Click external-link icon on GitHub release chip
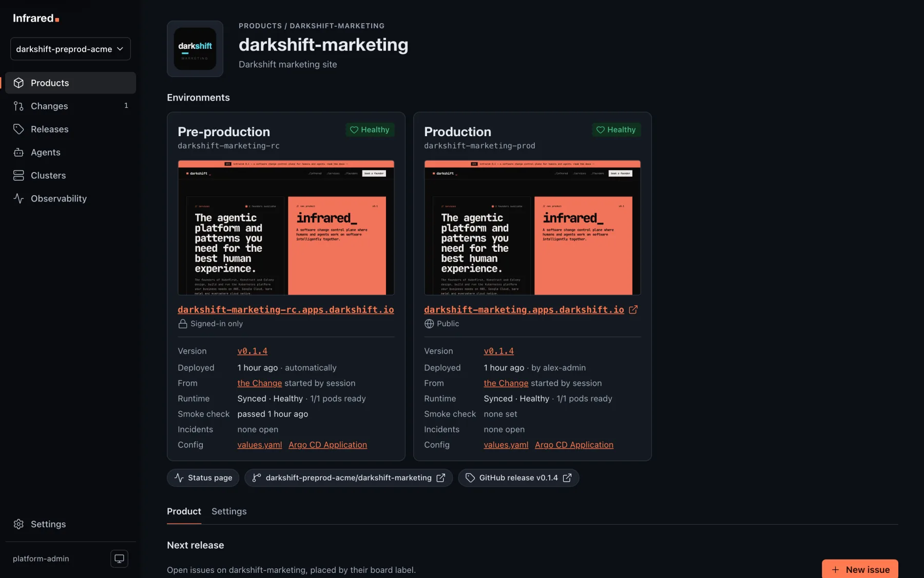Viewport: 924px width, 578px height. click(x=567, y=478)
